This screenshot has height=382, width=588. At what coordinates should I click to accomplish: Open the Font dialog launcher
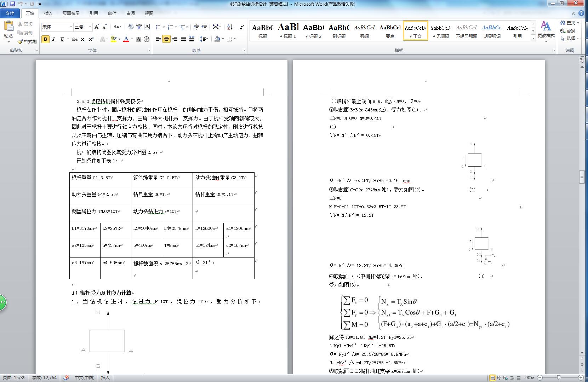148,51
